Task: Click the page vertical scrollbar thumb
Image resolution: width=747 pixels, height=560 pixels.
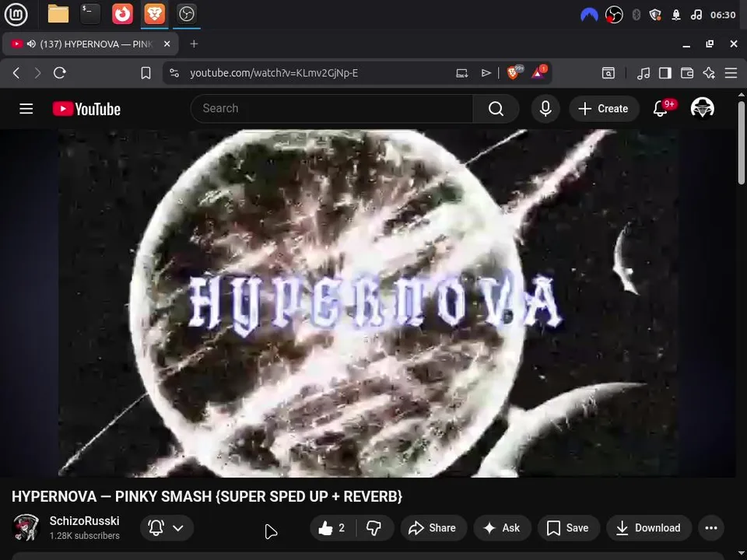Action: pos(742,143)
